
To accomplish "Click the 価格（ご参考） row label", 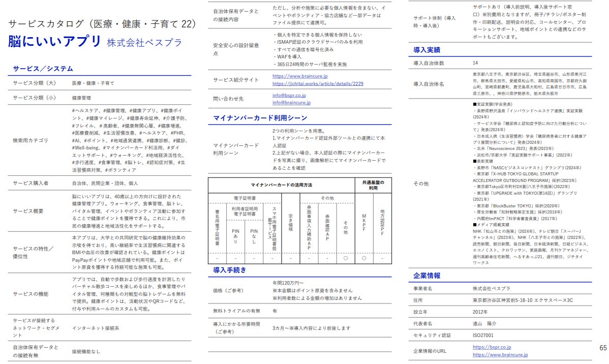I will 228,291.
